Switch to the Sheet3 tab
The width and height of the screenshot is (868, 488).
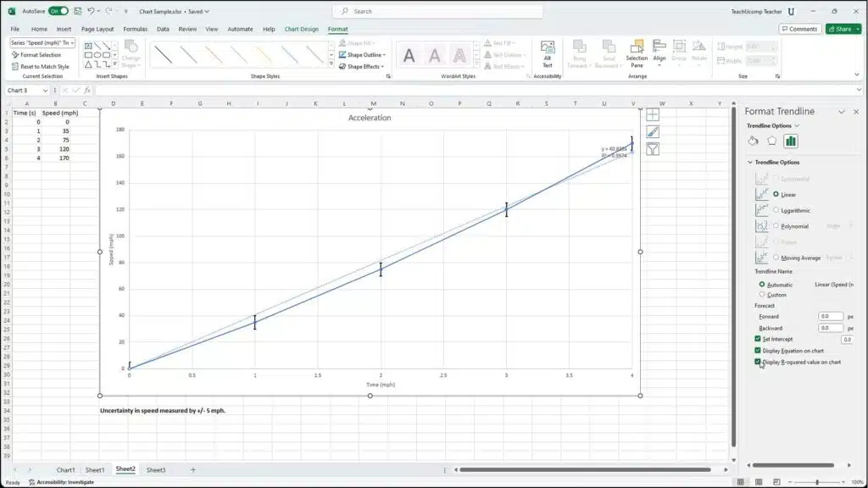(x=156, y=469)
